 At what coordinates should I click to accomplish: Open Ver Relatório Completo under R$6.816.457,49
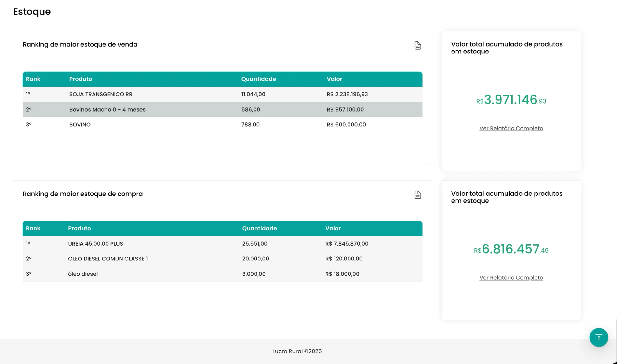point(511,278)
